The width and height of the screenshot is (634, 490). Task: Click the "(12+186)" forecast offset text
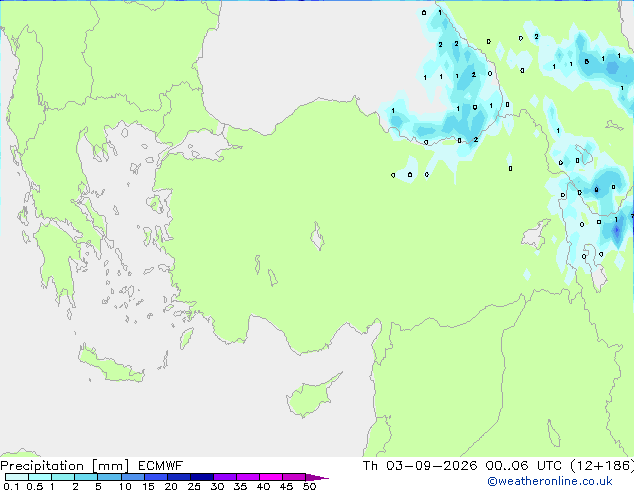pyautogui.click(x=602, y=466)
